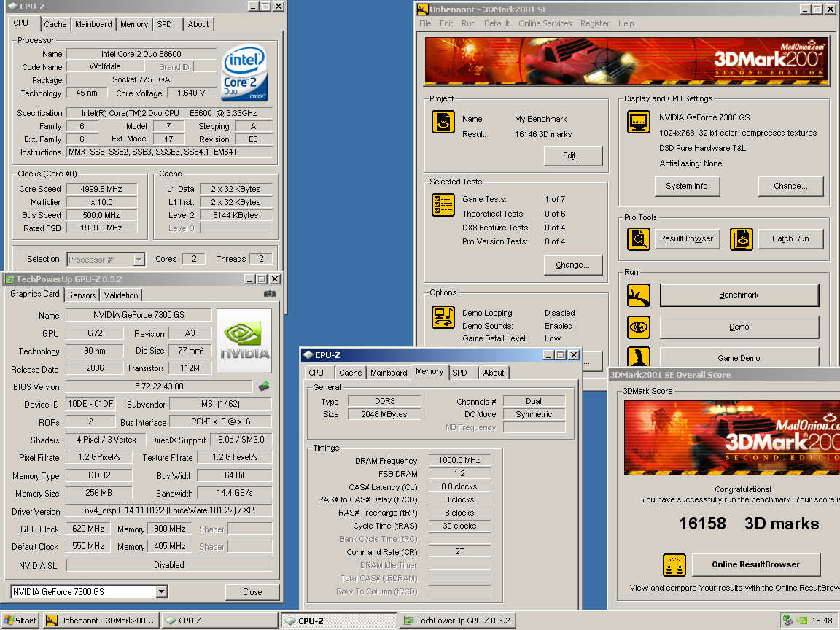Open the File menu in 3DMark2001

click(x=425, y=23)
